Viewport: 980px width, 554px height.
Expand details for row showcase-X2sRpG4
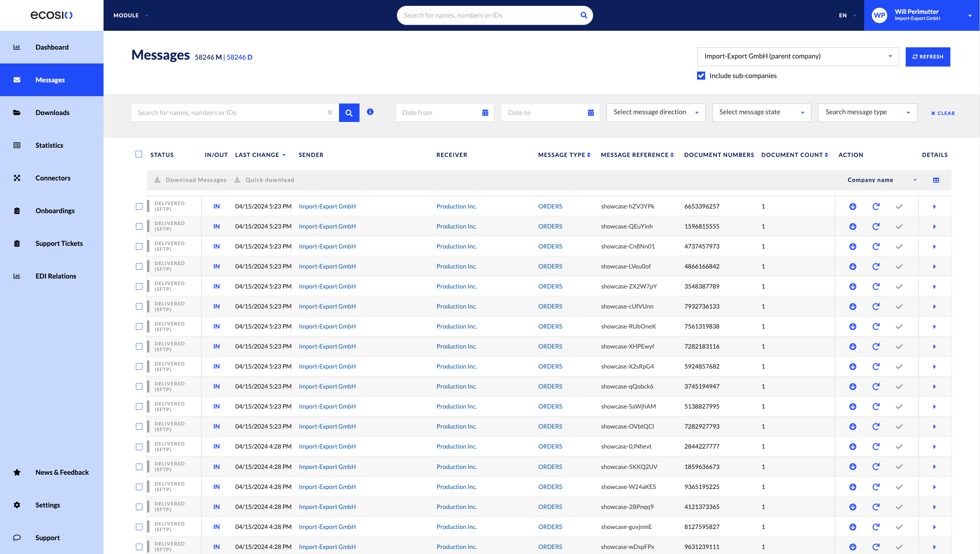coord(934,366)
